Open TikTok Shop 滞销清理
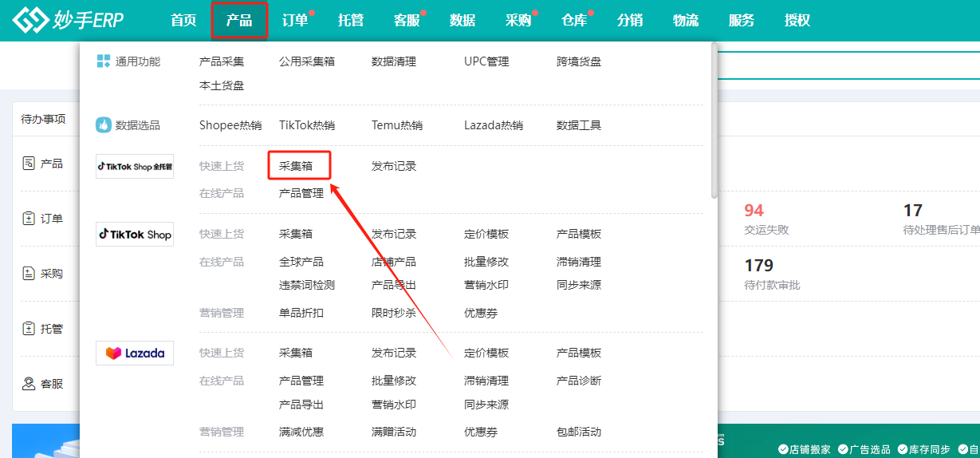This screenshot has height=458, width=980. [x=579, y=262]
